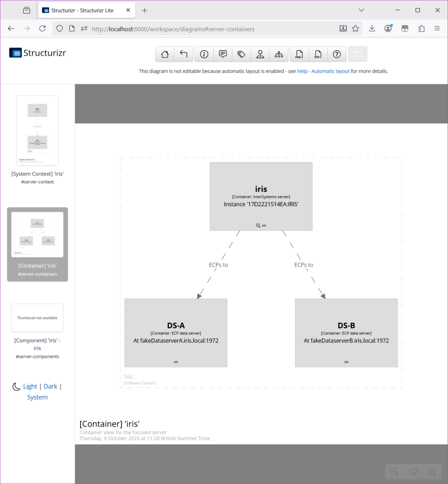Viewport: 448px width, 484px height.
Task: Click the speech bubble comments icon
Action: (x=223, y=54)
